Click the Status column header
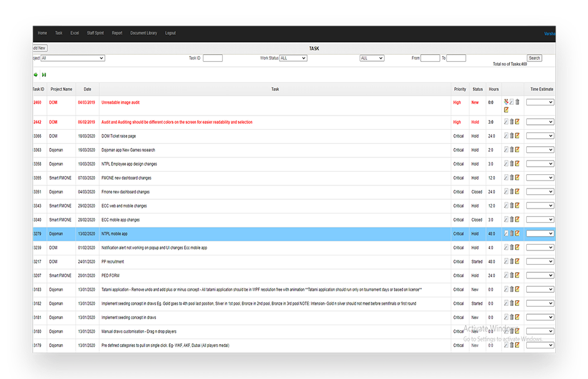This screenshot has width=588, height=379. tap(478, 89)
